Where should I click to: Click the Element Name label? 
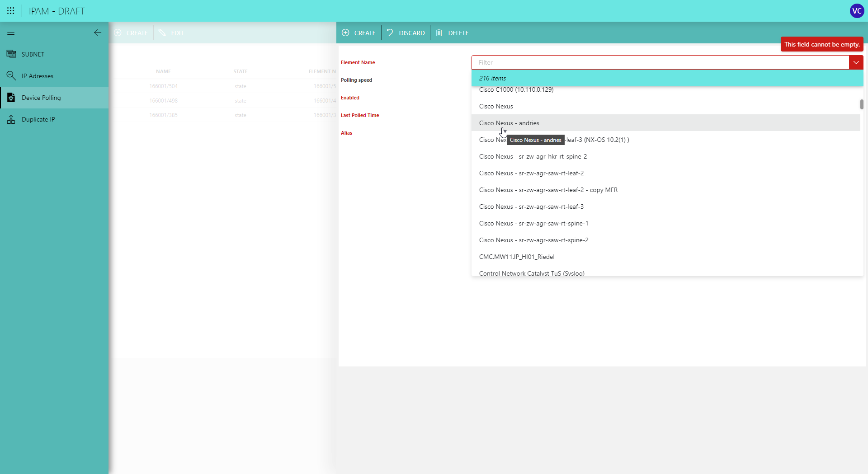[358, 62]
